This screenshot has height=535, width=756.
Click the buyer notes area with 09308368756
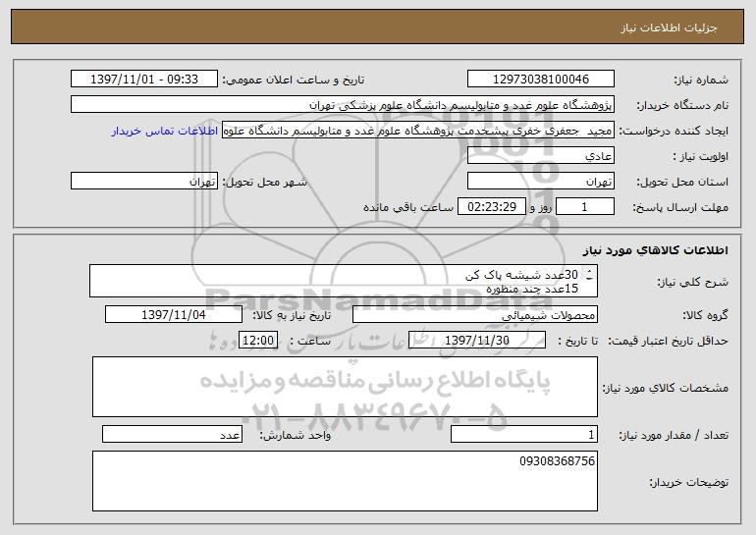[x=345, y=481]
